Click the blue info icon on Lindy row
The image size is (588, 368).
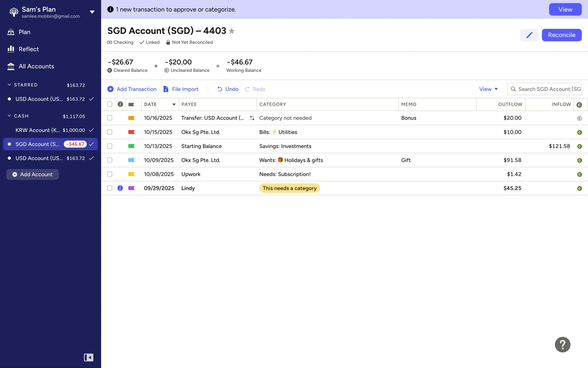pyautogui.click(x=120, y=188)
